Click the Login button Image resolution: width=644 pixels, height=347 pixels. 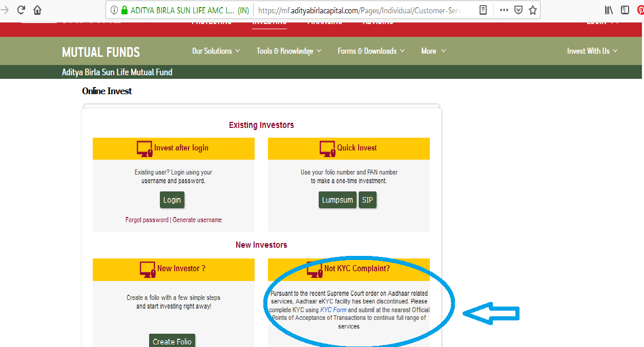(172, 200)
